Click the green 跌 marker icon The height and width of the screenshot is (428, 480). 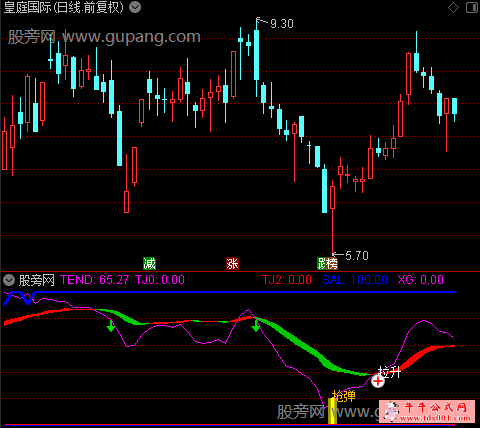(x=322, y=264)
